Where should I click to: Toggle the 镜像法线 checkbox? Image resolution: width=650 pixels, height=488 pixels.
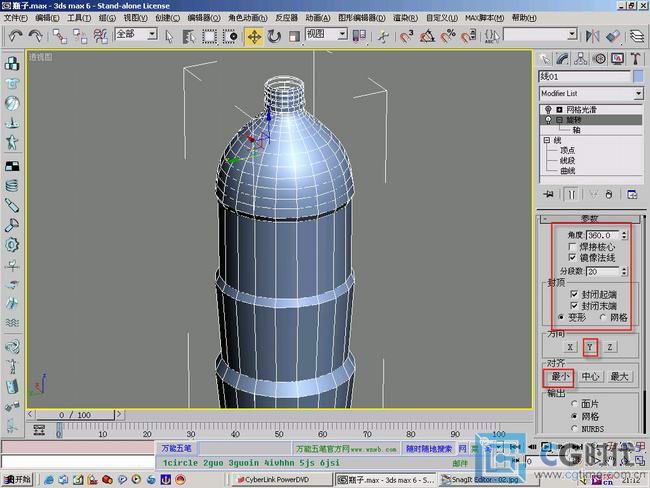click(572, 257)
